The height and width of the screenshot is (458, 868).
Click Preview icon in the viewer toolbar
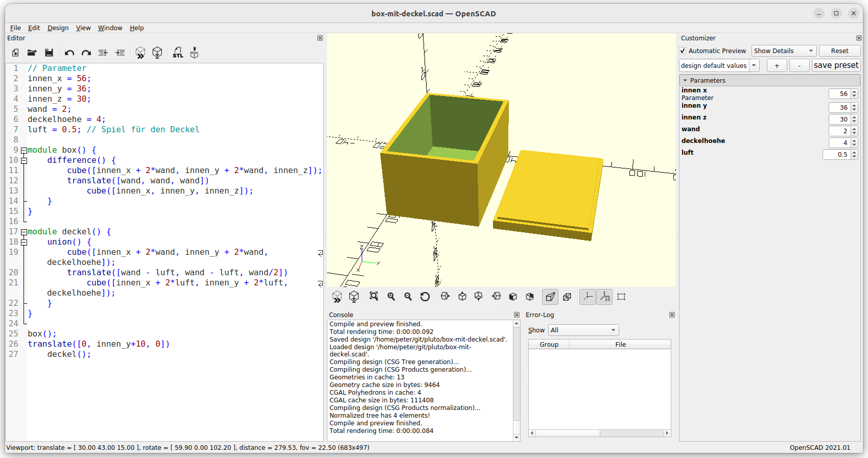coord(337,297)
